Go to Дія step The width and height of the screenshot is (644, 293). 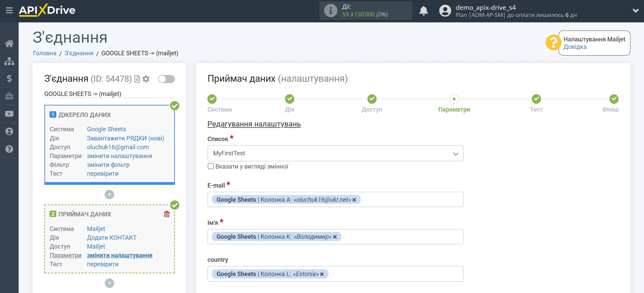[289, 99]
